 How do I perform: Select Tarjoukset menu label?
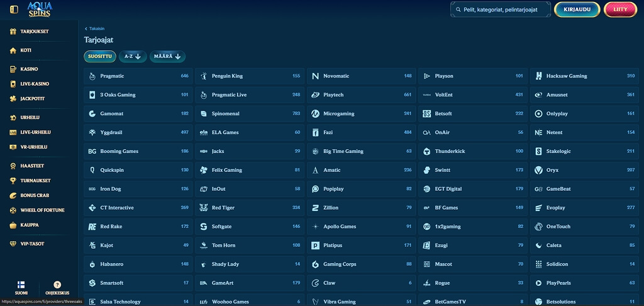tap(35, 31)
